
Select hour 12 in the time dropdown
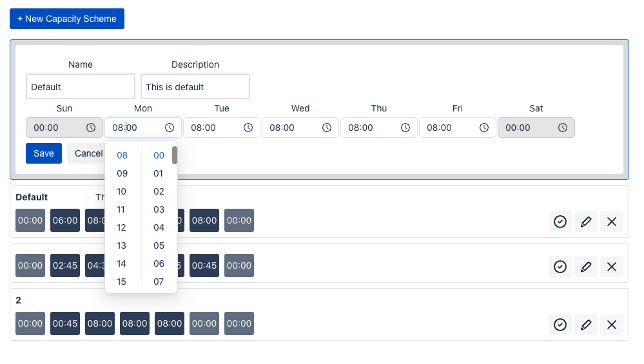click(122, 227)
